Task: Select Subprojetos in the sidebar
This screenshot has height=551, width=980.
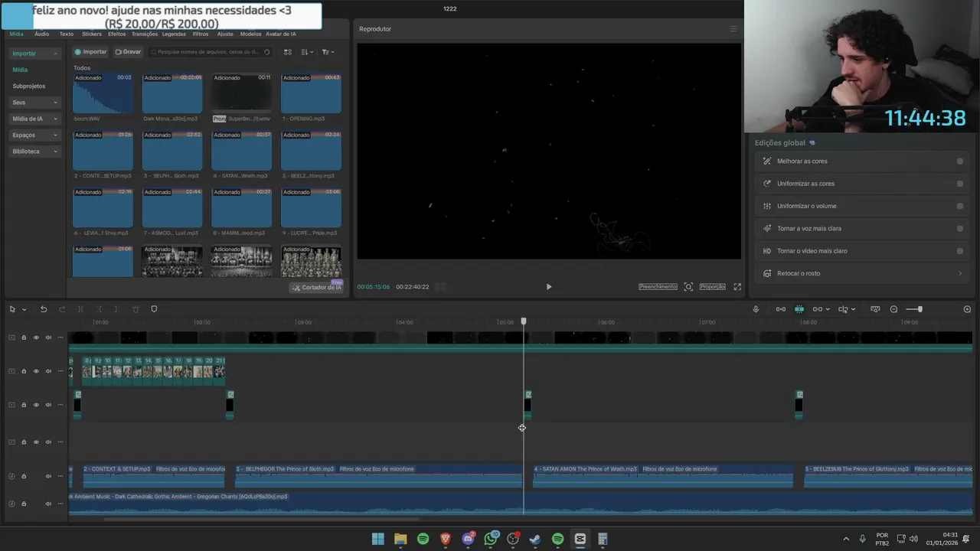Action: (29, 86)
